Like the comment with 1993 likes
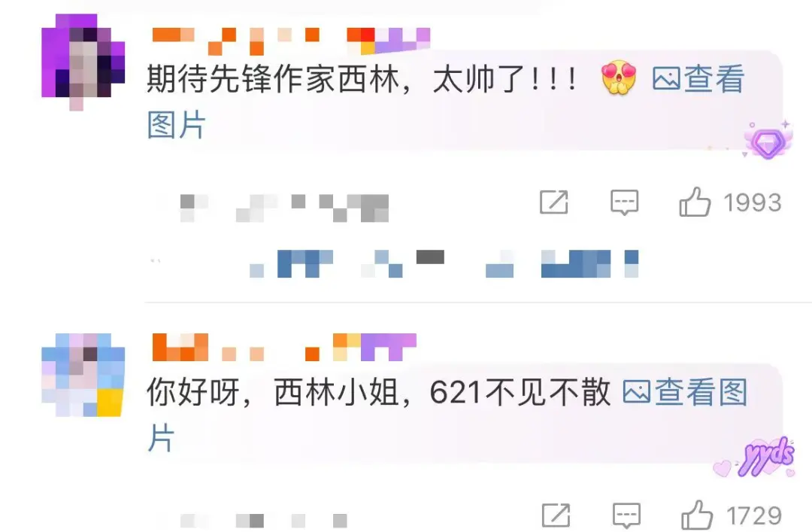This screenshot has height=532, width=812. click(x=695, y=202)
